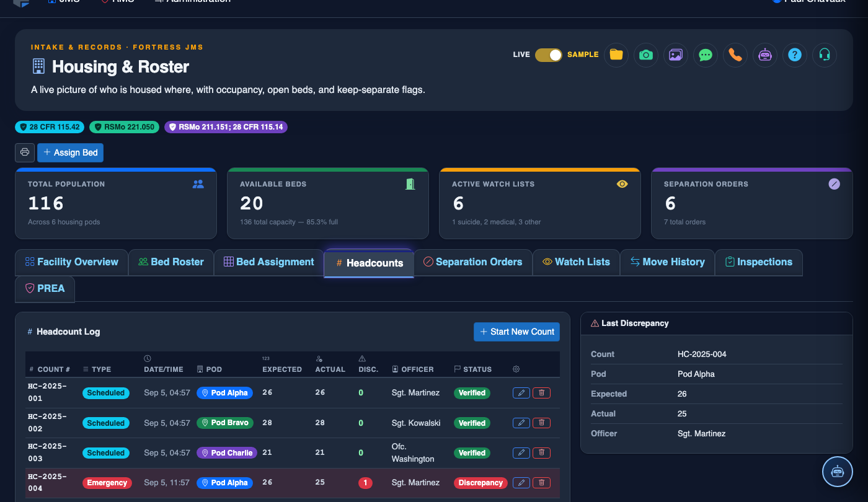868x502 pixels.
Task: Click the teal headset support icon
Action: point(825,55)
